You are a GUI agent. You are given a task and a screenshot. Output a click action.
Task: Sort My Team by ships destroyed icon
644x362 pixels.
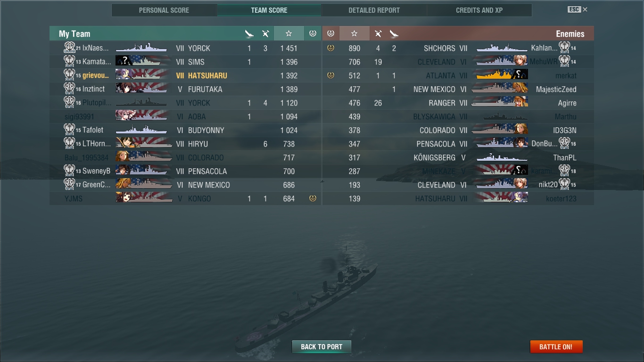pos(249,33)
